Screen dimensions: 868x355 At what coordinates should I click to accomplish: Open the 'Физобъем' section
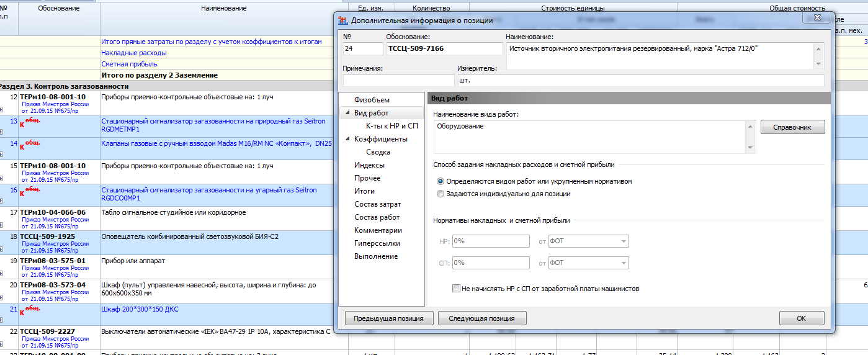coord(372,100)
